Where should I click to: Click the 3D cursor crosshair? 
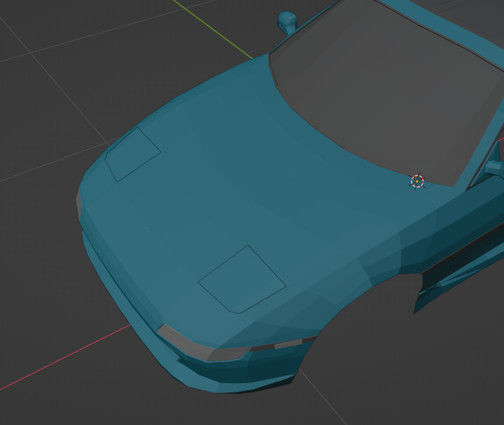tap(417, 182)
